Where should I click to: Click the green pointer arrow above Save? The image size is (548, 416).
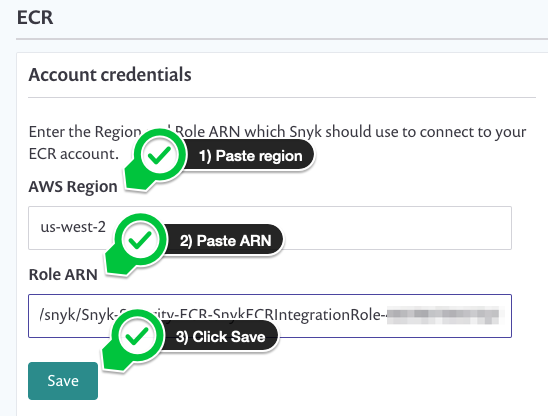pyautogui.click(x=113, y=358)
